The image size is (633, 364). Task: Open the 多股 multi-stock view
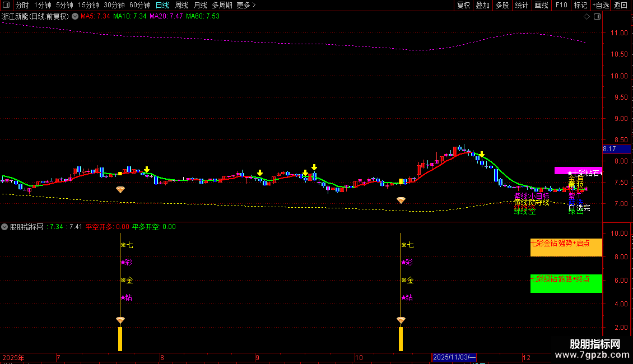502,5
